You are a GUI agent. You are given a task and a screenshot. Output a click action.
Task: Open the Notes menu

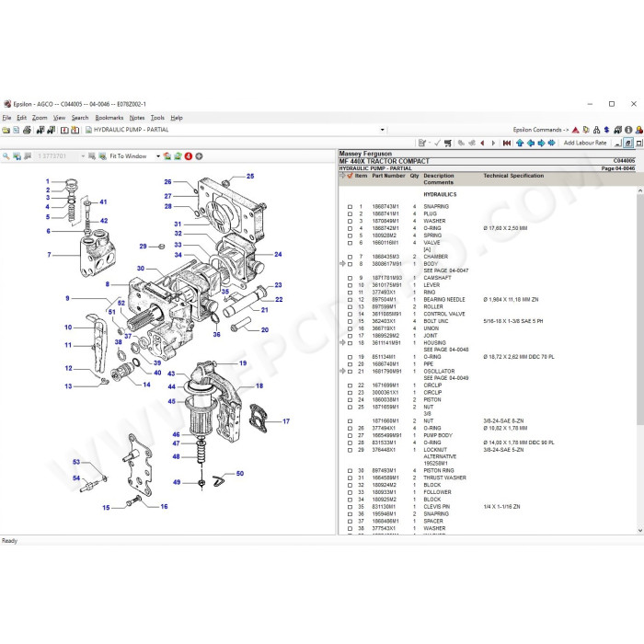click(137, 118)
